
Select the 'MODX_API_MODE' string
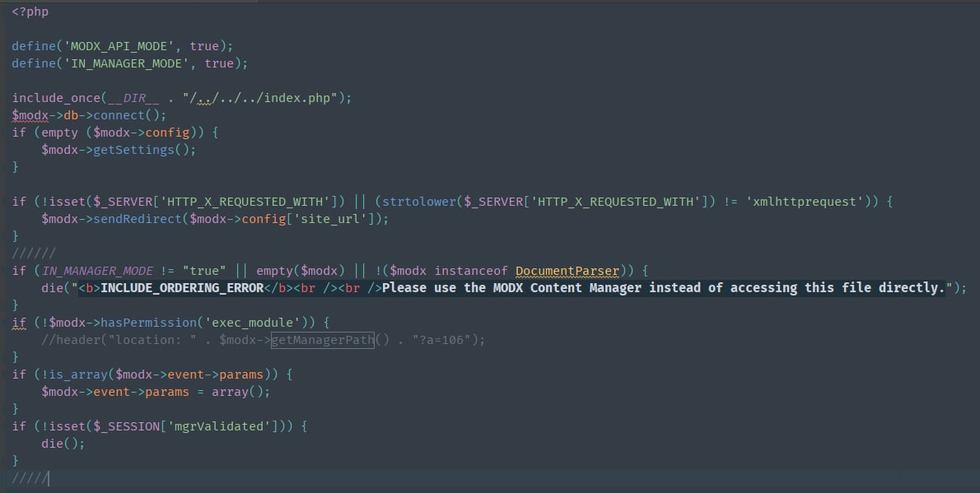(119, 46)
